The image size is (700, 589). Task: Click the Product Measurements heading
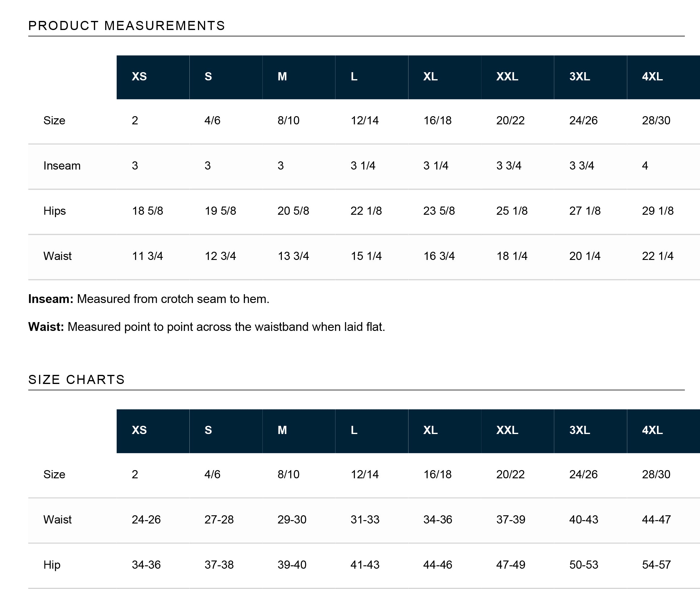126,26
